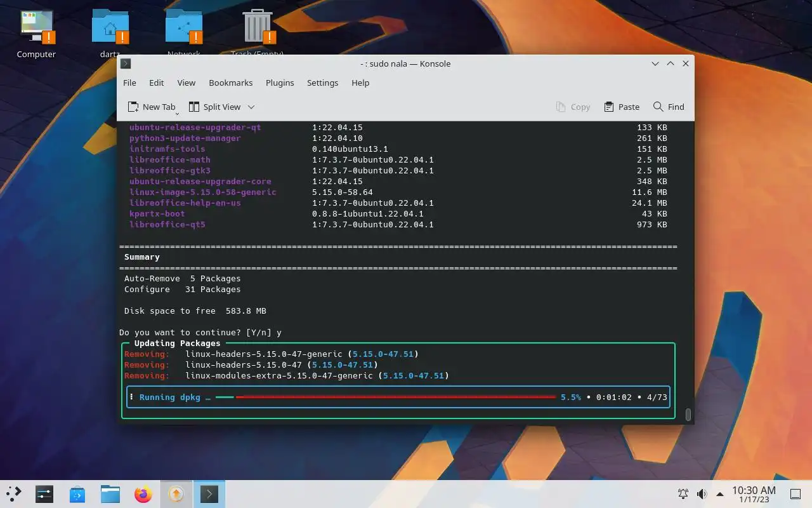Select the Konsole taskbar entry
This screenshot has height=508, width=812.
click(209, 494)
